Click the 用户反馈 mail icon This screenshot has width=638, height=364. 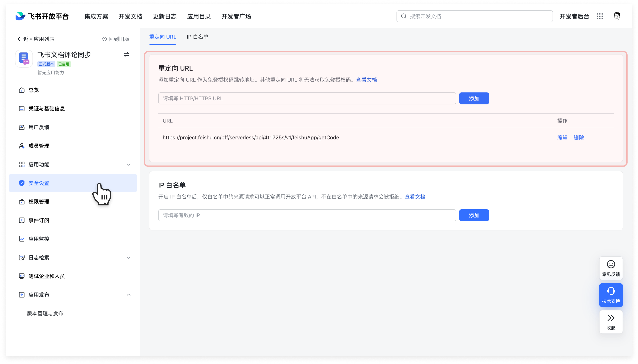22,127
